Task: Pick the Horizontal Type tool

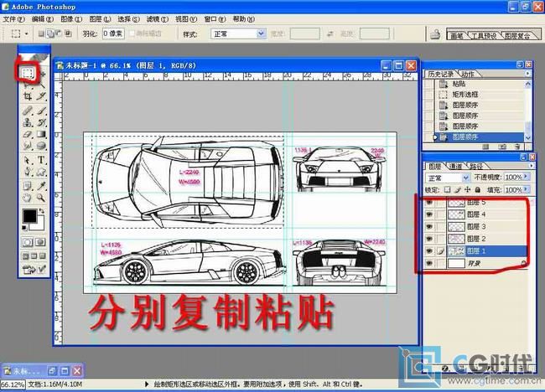Action: (40, 159)
